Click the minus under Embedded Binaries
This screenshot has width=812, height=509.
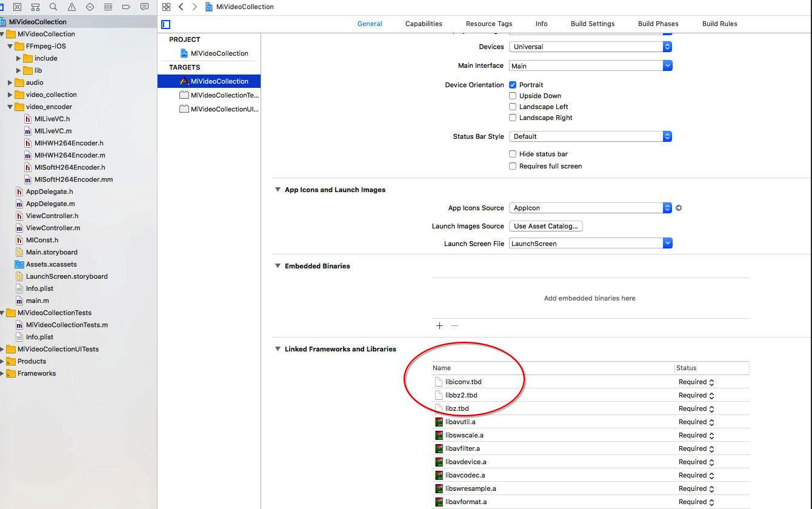pyautogui.click(x=454, y=325)
